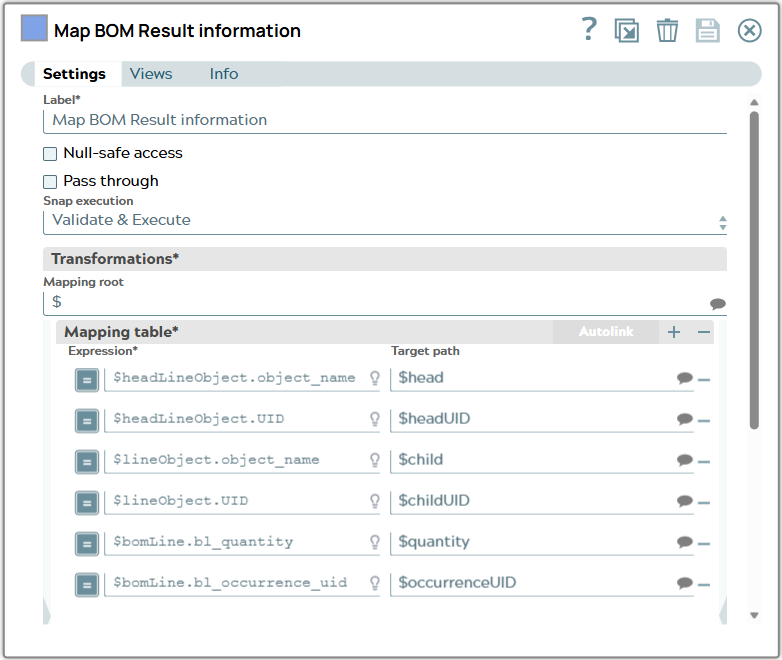
Task: Click the Autolink button
Action: coord(605,332)
